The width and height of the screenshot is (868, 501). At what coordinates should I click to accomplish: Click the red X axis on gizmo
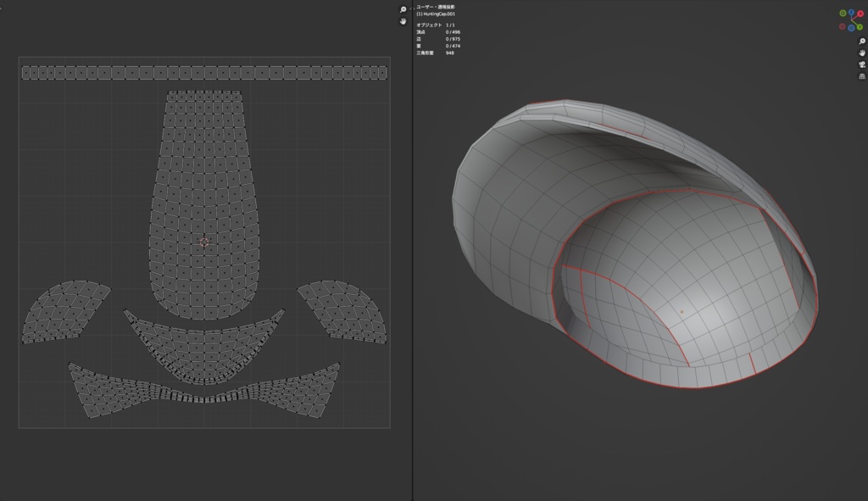tap(860, 14)
